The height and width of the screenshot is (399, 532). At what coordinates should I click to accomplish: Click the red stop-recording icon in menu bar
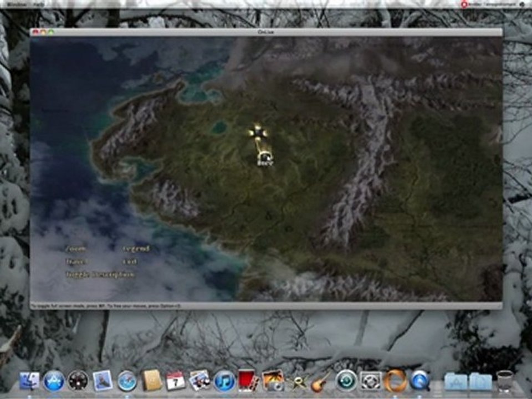pyautogui.click(x=464, y=4)
